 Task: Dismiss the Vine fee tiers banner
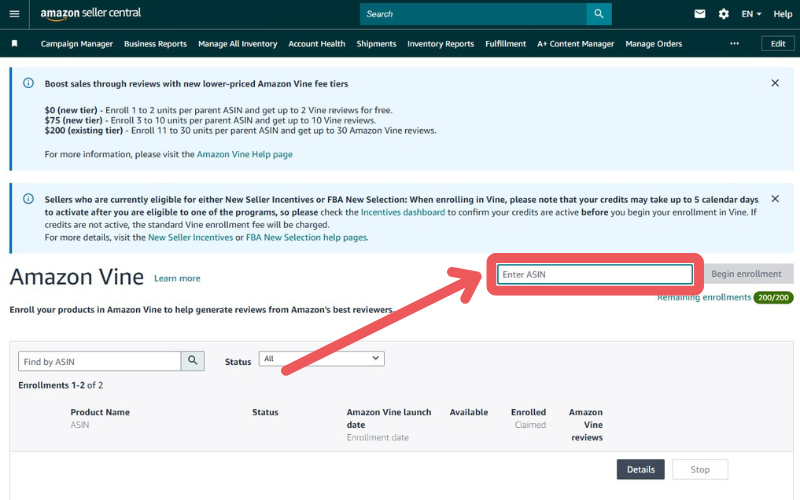[775, 83]
